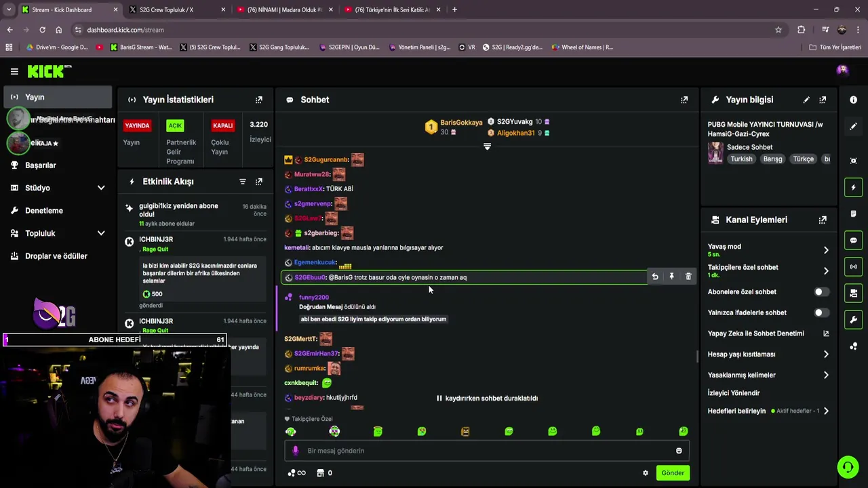Click the Türkçe tag chip
The height and width of the screenshot is (488, 868).
tap(803, 159)
